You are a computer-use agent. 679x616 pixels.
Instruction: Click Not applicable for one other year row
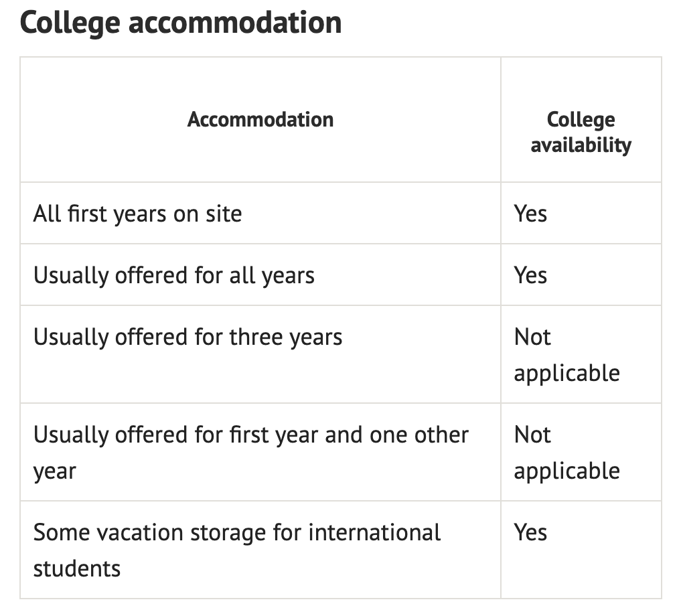coord(567,453)
